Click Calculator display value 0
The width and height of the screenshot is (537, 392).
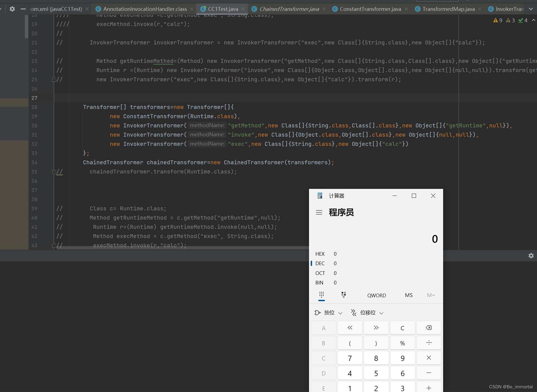tap(435, 239)
